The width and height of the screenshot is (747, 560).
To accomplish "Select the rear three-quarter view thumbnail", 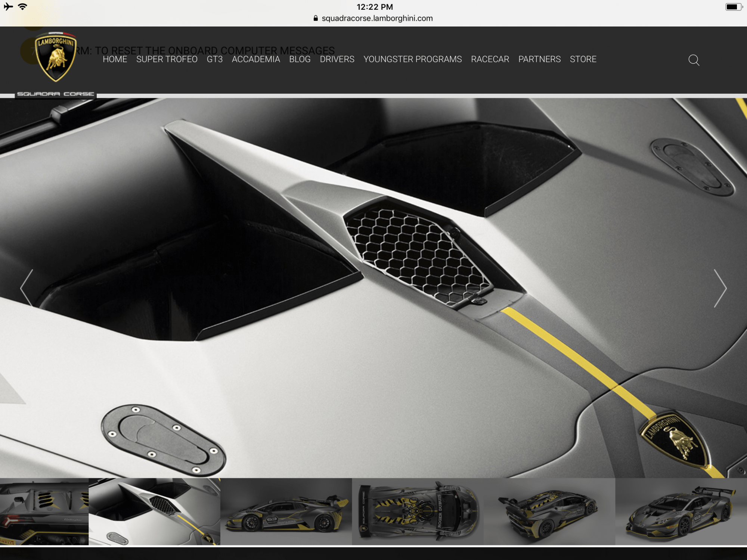I will [549, 511].
